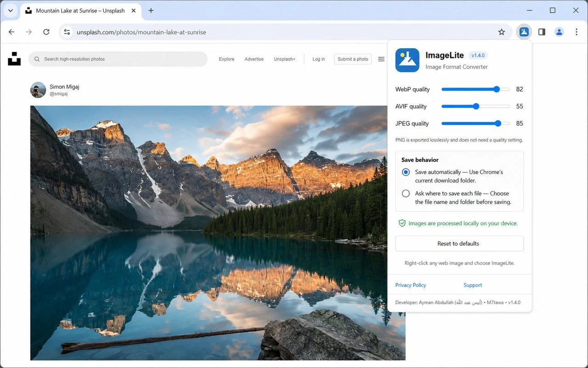Screen dimensions: 588x368
Task: Open a new browser tab
Action: point(151,11)
